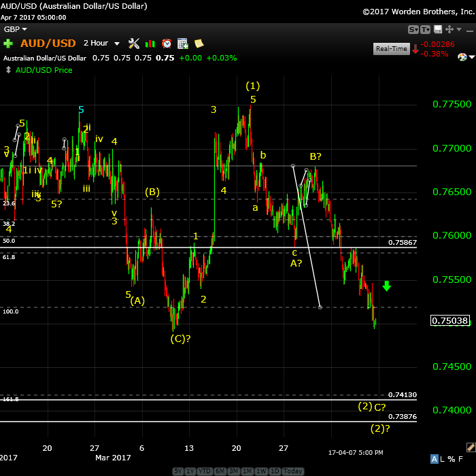Click the 0.77500 axis price label

click(x=452, y=105)
